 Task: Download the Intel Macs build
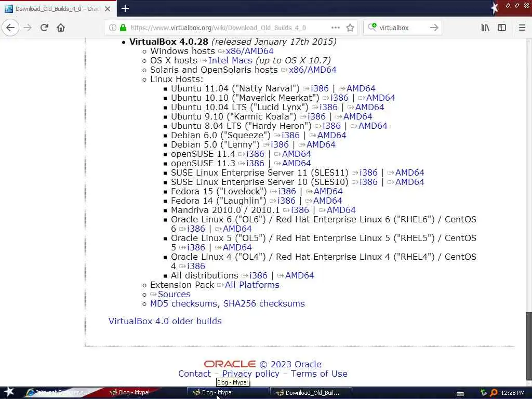pos(230,60)
